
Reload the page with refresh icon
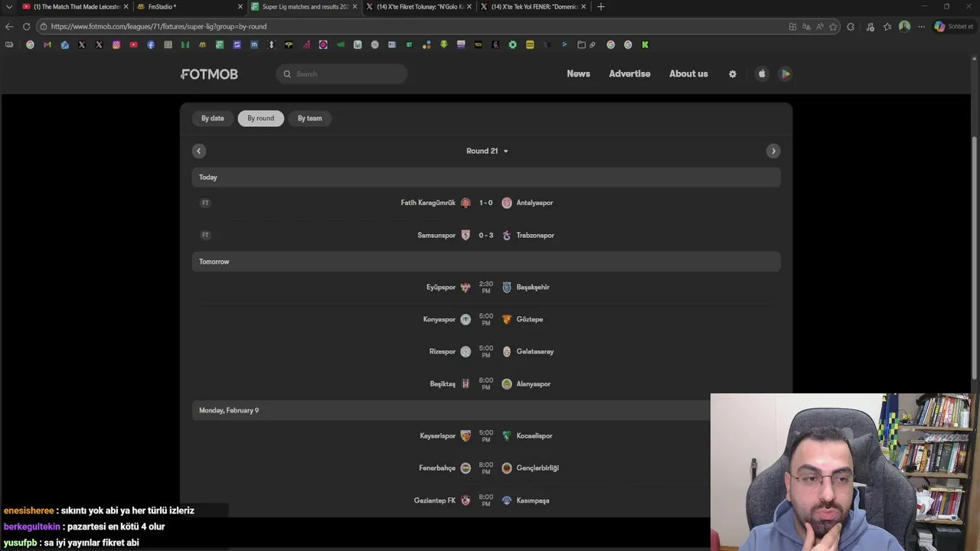pyautogui.click(x=26, y=26)
